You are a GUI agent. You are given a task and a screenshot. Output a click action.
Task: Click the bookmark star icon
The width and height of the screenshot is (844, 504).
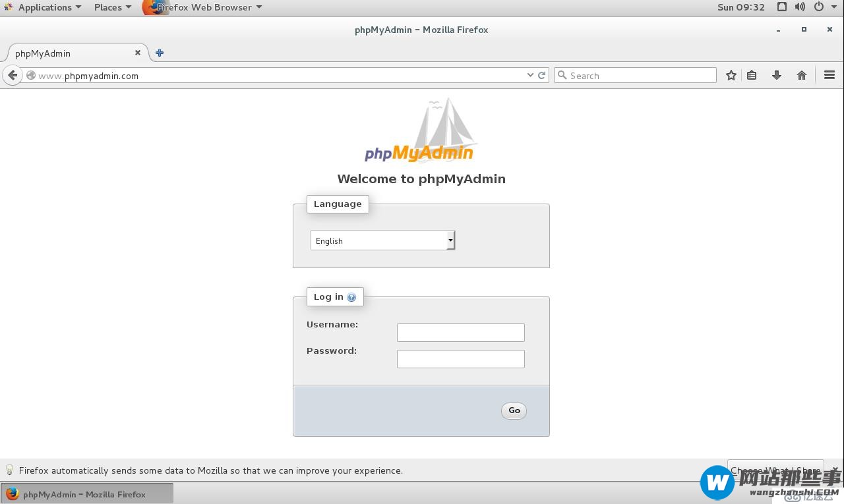(x=731, y=75)
